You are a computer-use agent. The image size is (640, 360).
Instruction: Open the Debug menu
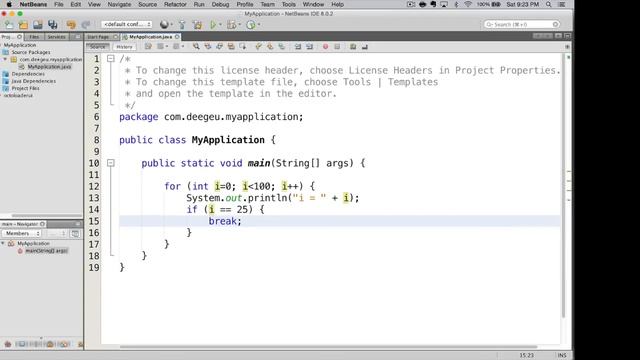220,4
